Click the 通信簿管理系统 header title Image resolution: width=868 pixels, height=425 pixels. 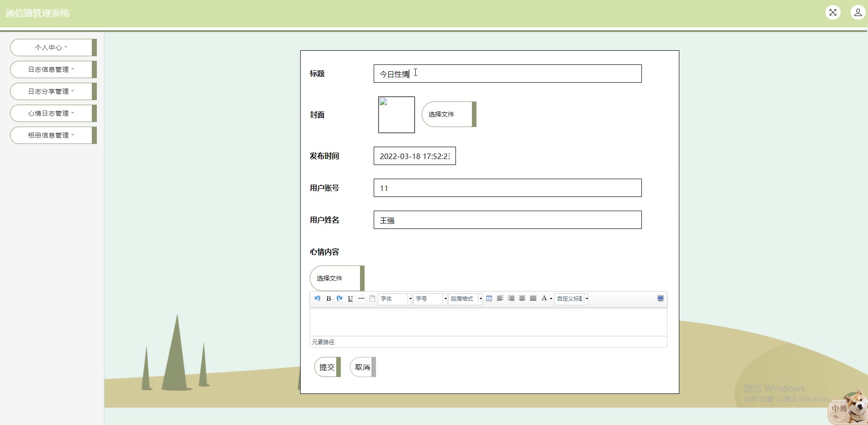pos(37,13)
